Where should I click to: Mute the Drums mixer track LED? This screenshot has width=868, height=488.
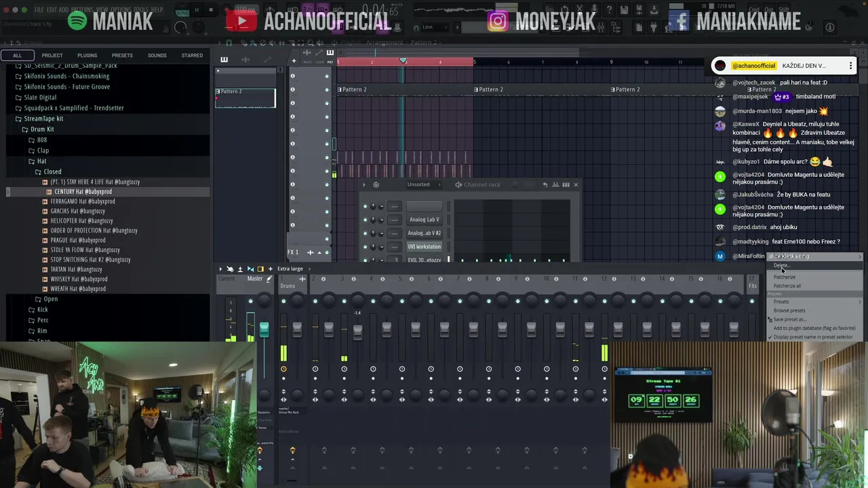pyautogui.click(x=283, y=301)
